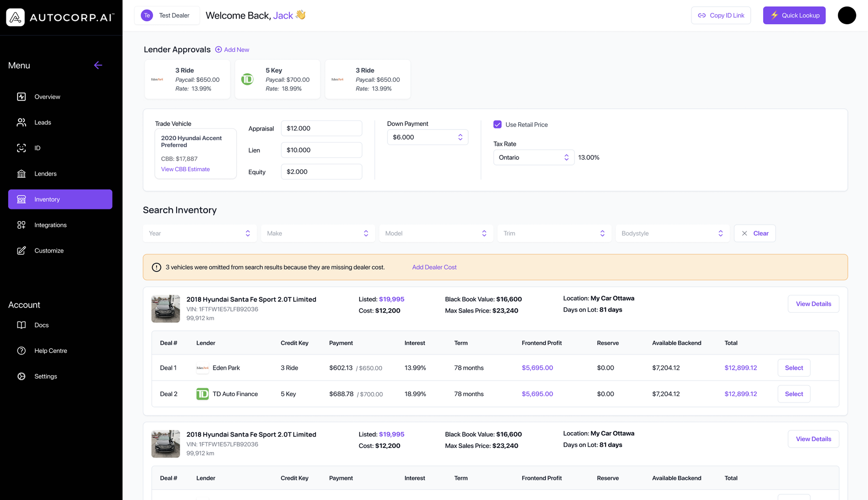Click the Settings gear icon

[21, 376]
